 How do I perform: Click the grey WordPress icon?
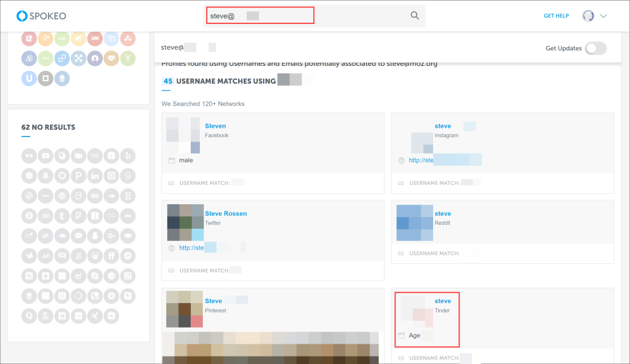pos(62,196)
